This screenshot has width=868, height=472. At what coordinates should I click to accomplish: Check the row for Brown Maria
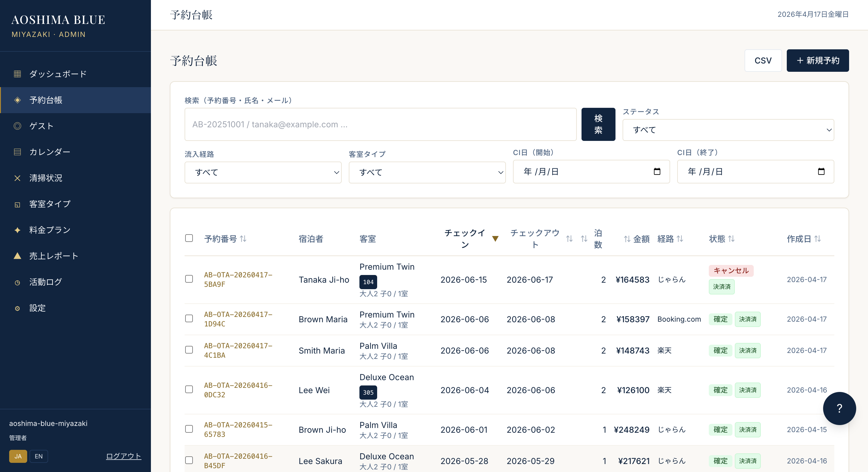coord(189,319)
